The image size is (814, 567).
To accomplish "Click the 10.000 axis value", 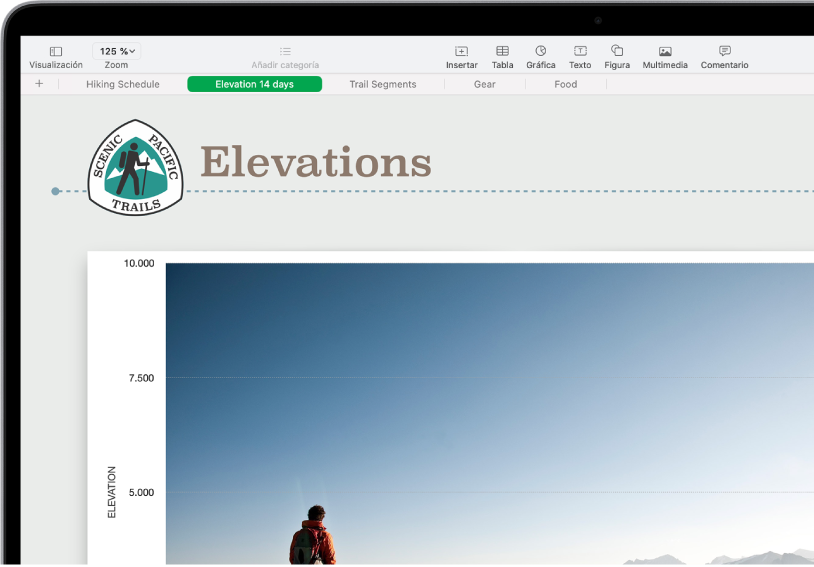I will click(139, 263).
